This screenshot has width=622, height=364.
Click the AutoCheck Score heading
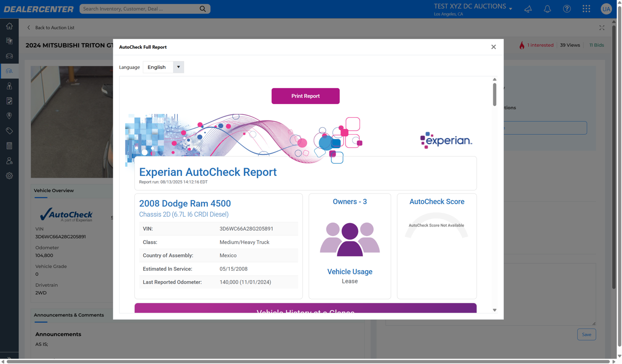coord(437,202)
